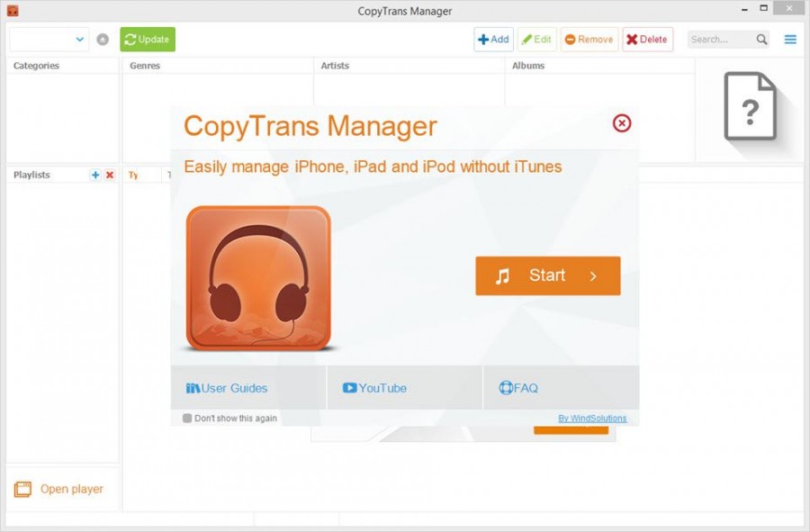Click the headphones app logo
The width and height of the screenshot is (810, 532).
point(258,278)
